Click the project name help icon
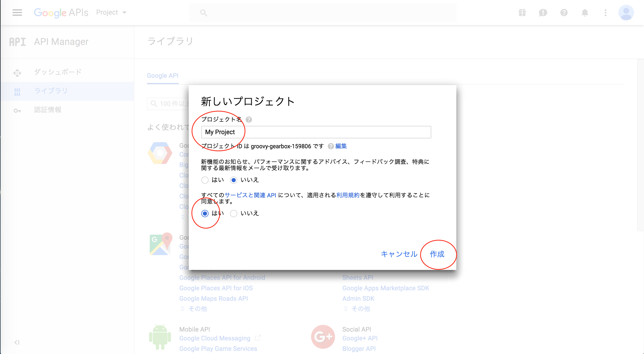Screen dimensions: 644x354 [x=249, y=120]
